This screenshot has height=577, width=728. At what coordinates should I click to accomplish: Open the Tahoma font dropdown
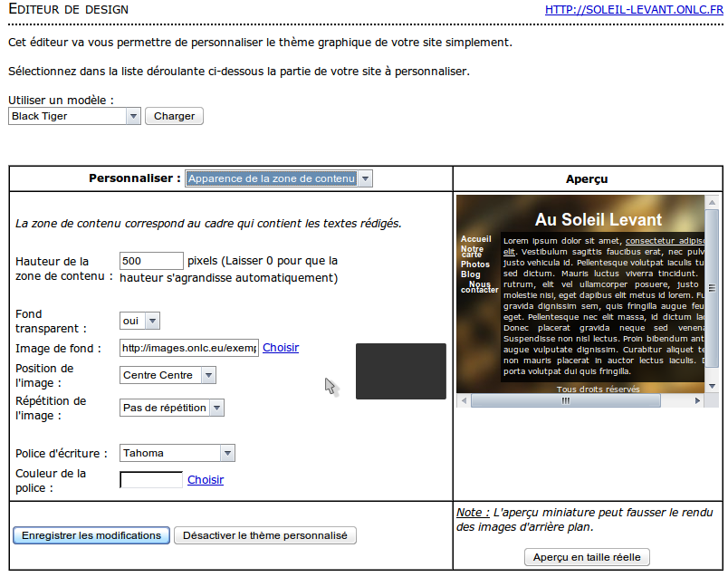tap(177, 453)
